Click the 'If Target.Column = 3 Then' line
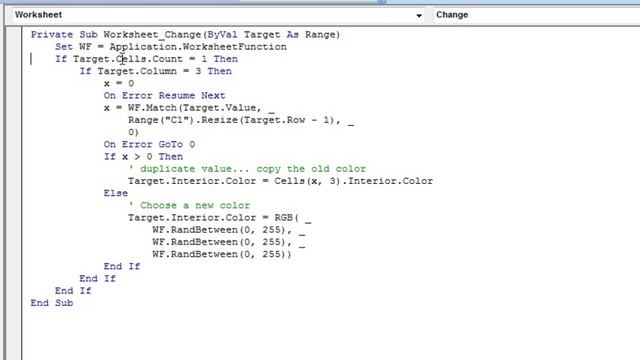 tap(156, 71)
